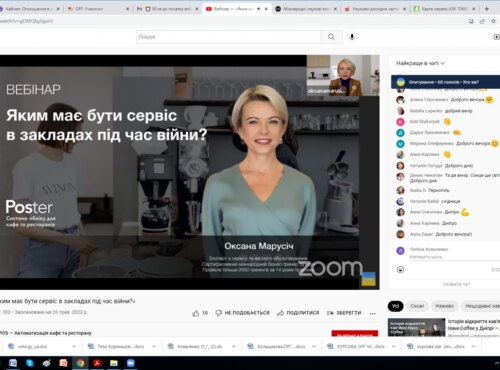Expand the 'Найкраще в чаті' chat dropdown

[420, 63]
